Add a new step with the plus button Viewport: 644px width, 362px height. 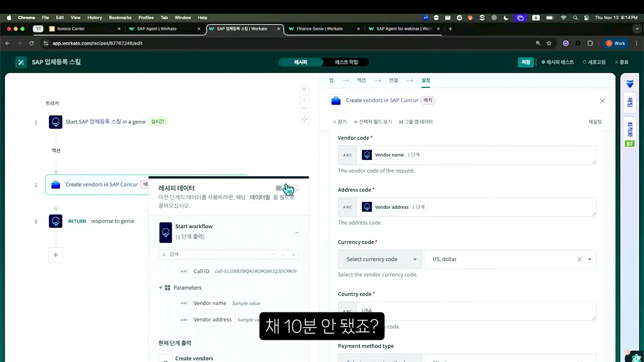pos(56,255)
